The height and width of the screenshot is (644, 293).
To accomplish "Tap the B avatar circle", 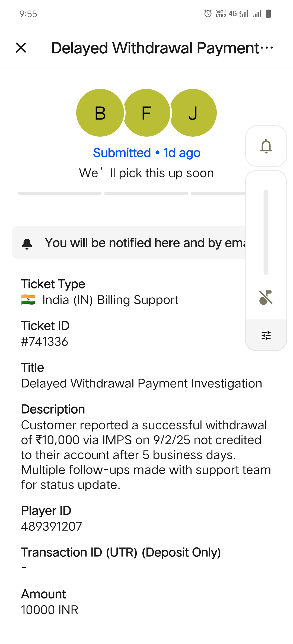I will pyautogui.click(x=100, y=113).
